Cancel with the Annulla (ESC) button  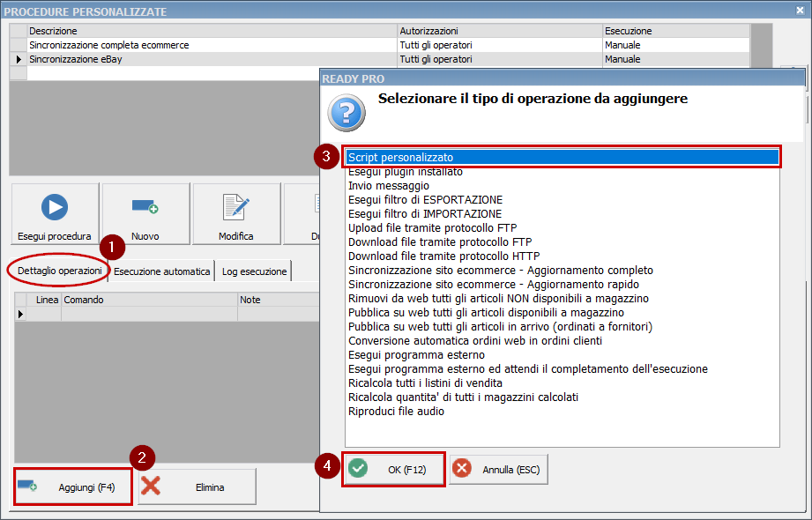498,470
